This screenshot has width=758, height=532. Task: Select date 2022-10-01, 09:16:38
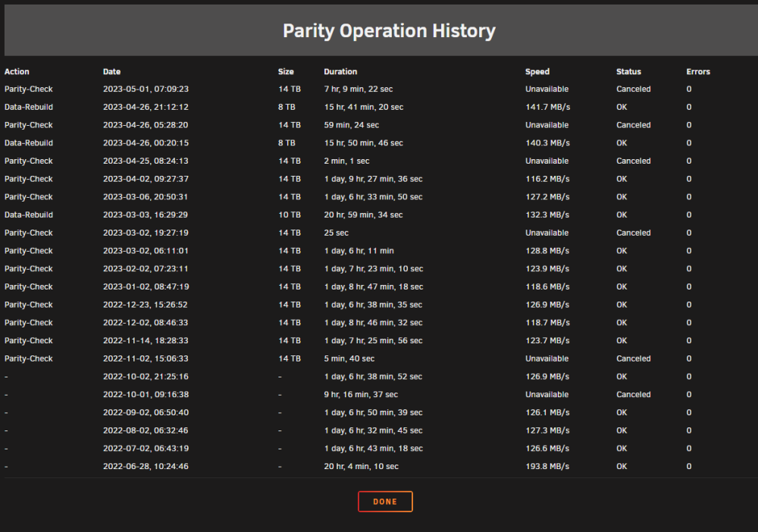[146, 394]
